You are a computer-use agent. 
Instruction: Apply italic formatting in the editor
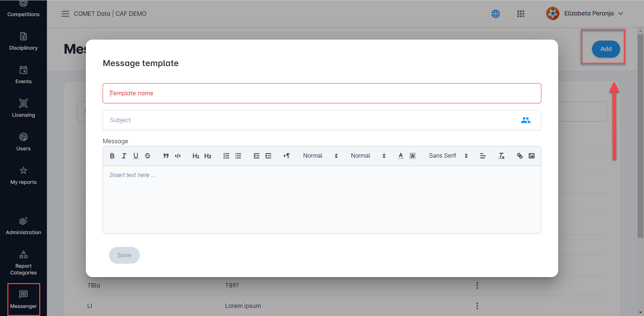(124, 156)
